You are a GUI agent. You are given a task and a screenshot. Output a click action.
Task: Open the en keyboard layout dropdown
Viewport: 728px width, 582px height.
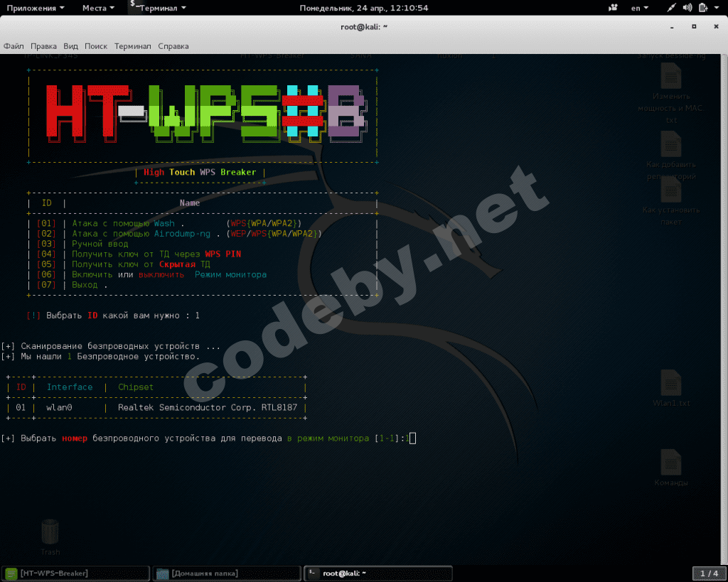[x=639, y=8]
